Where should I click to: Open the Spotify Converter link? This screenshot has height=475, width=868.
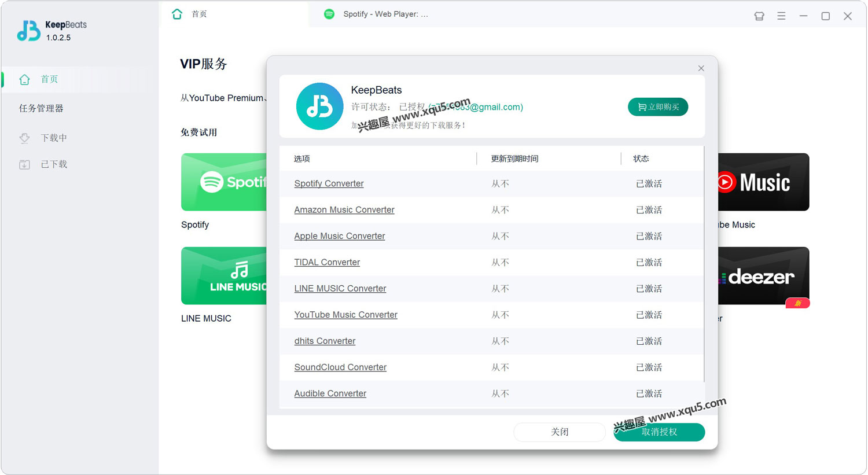click(329, 183)
